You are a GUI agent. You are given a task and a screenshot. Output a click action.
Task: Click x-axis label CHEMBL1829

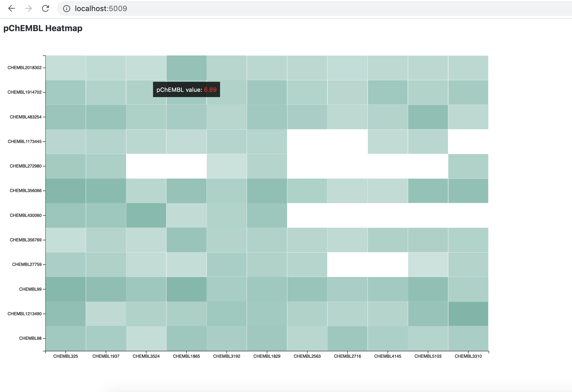point(267,356)
